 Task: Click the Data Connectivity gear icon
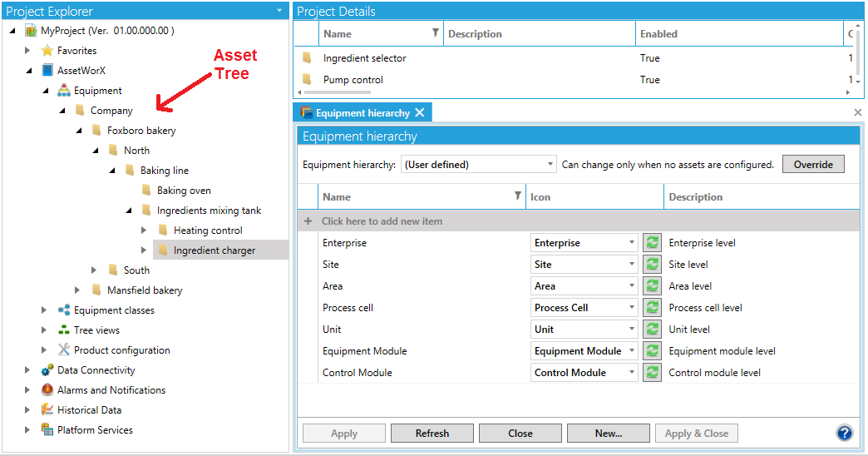tap(47, 370)
